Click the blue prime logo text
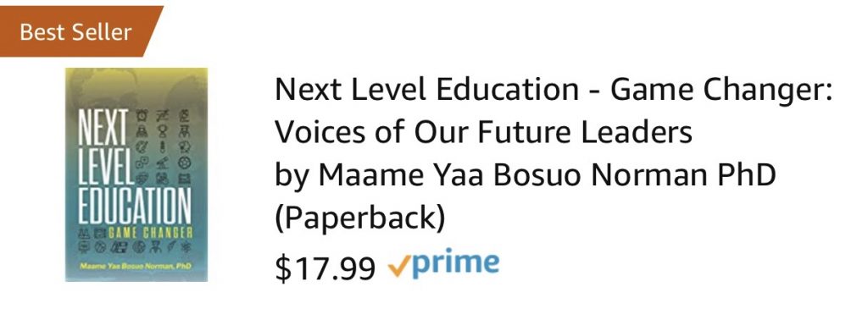868x331 pixels. (455, 263)
